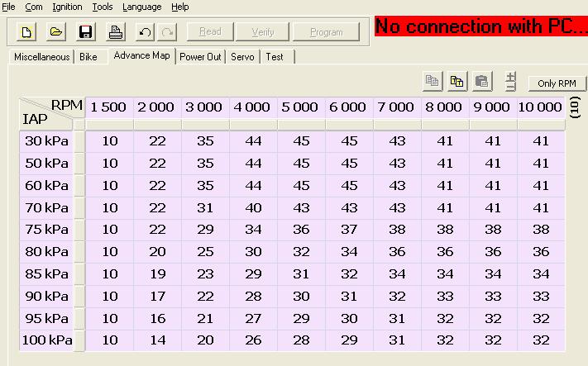Select the Miscellaneous tab

coord(41,57)
